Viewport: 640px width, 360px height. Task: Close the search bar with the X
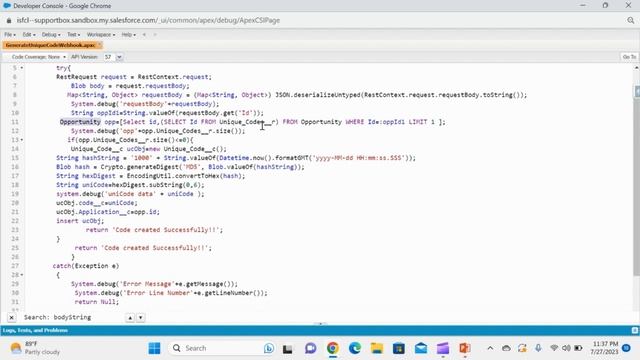pyautogui.click(x=11, y=317)
